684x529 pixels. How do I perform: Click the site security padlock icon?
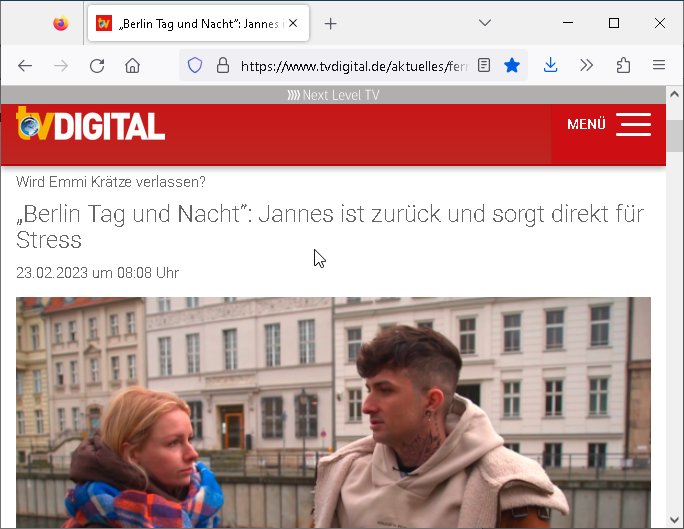[x=222, y=66]
